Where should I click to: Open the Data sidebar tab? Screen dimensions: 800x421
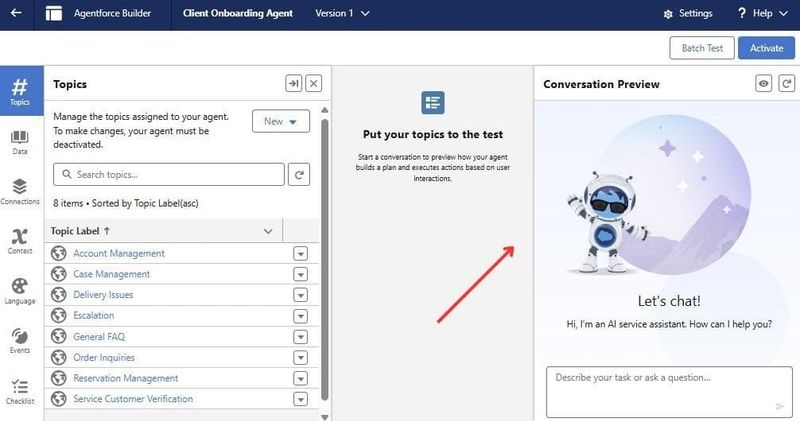(20, 142)
